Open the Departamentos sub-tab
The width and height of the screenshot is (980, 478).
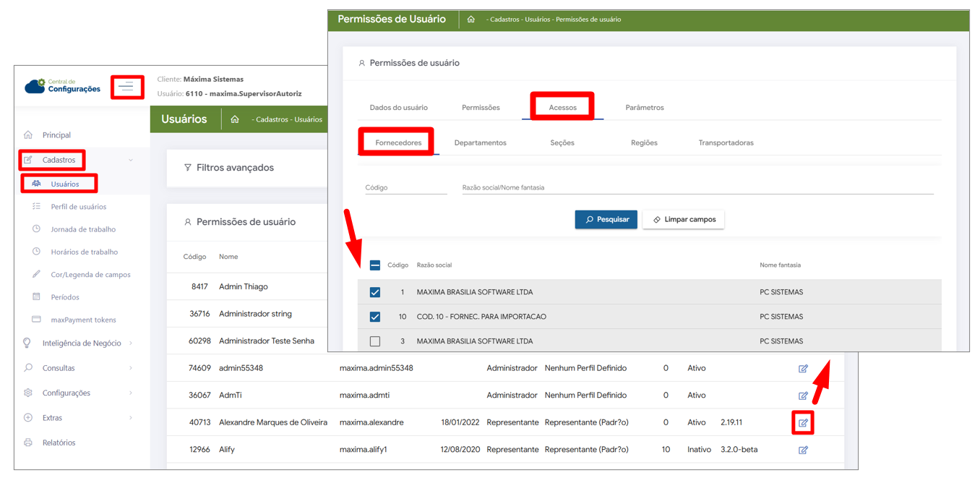coord(480,143)
